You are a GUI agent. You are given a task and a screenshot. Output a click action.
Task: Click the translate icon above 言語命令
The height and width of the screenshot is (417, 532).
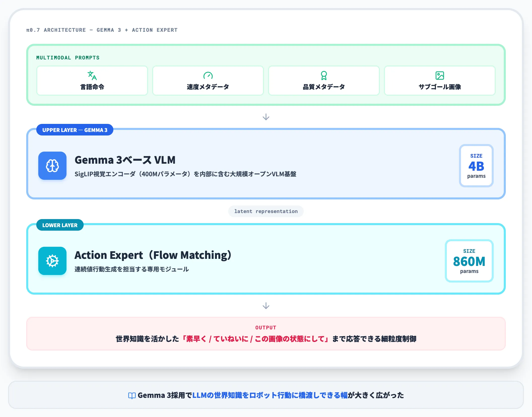click(92, 76)
